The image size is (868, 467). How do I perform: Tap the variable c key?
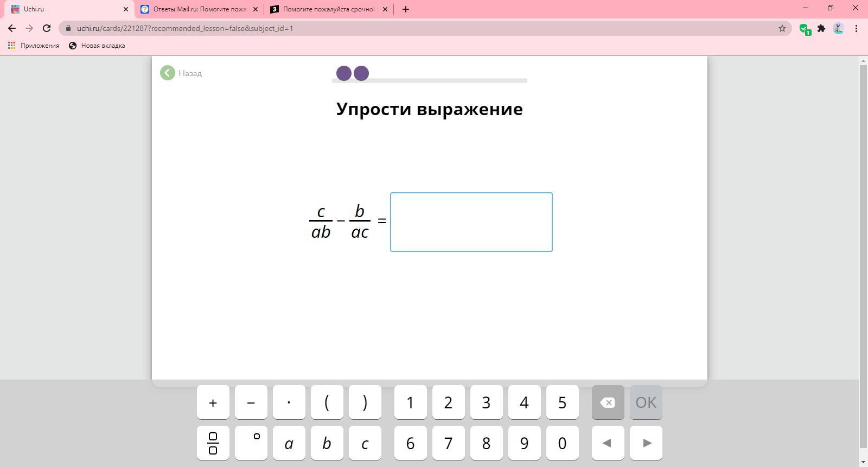(365, 443)
